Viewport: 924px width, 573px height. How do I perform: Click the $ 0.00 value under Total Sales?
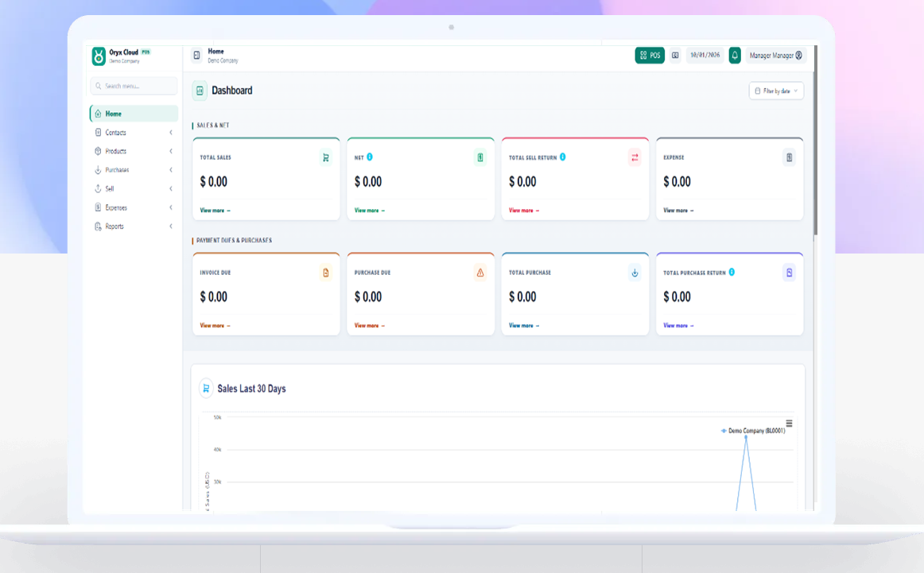click(213, 182)
